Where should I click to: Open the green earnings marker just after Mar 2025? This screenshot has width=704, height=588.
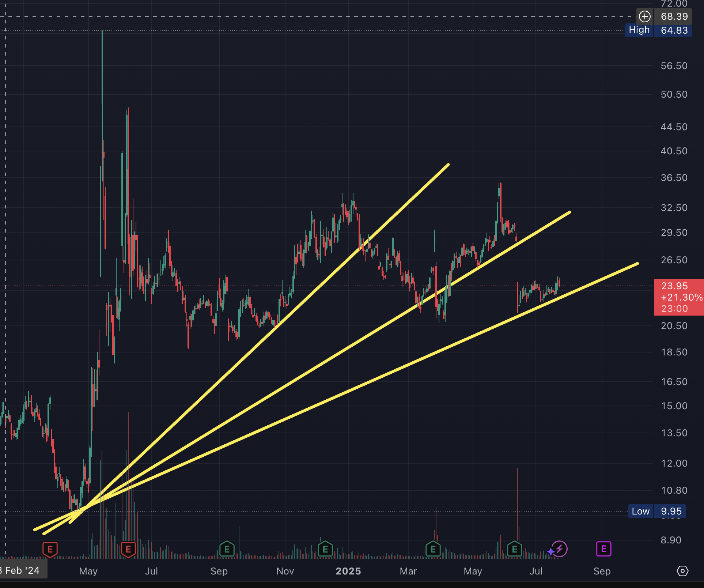pos(433,549)
